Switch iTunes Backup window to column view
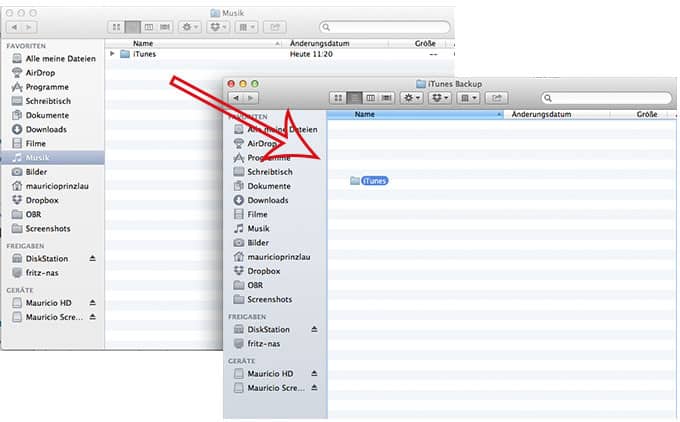This screenshot has width=680, height=422. click(x=370, y=98)
